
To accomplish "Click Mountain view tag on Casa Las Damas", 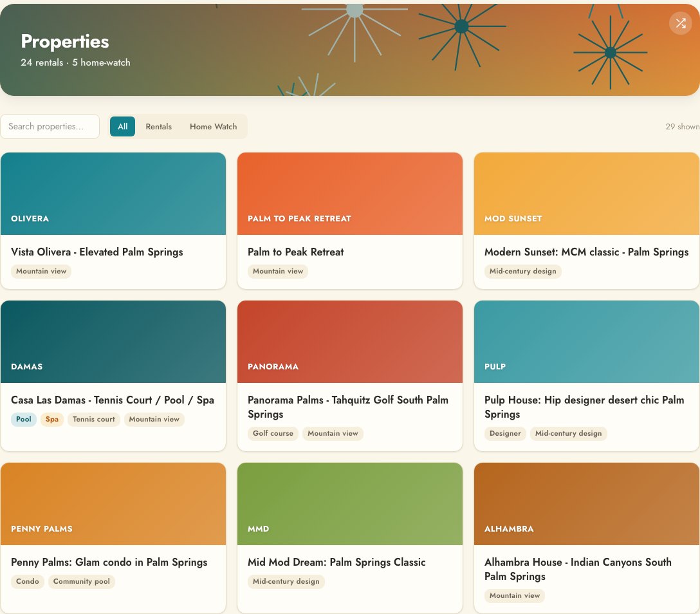I will tap(154, 419).
